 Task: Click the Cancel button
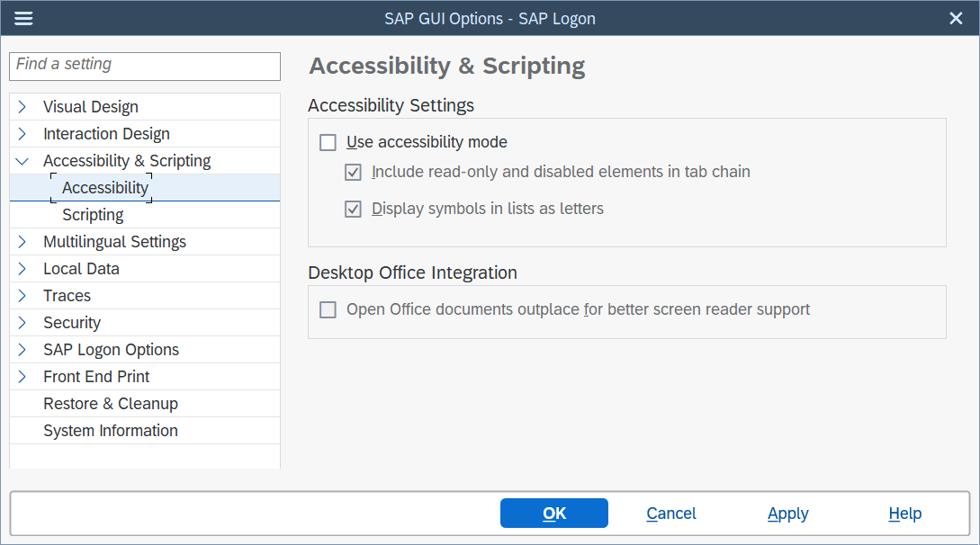tap(671, 514)
